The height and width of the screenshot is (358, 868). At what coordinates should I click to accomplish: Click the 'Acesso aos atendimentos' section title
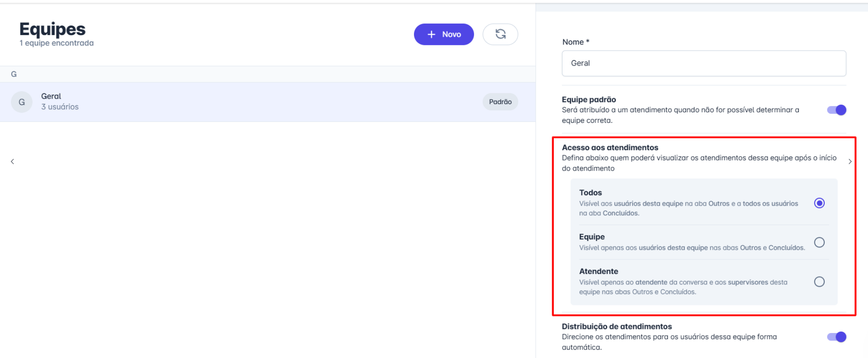pos(610,148)
